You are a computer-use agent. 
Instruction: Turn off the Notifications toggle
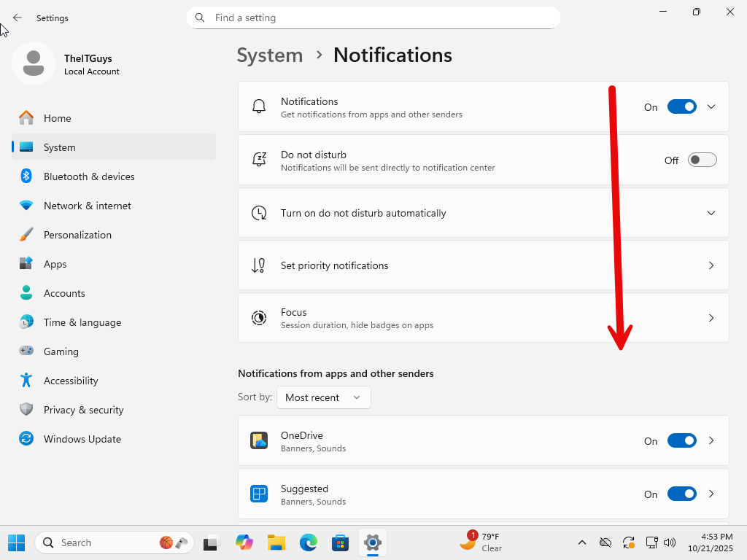point(681,107)
